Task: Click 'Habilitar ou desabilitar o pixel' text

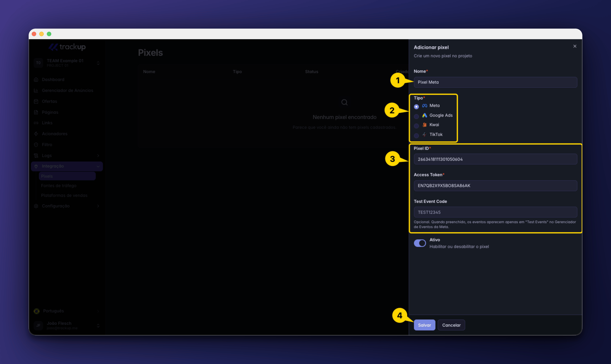Action: tap(459, 246)
